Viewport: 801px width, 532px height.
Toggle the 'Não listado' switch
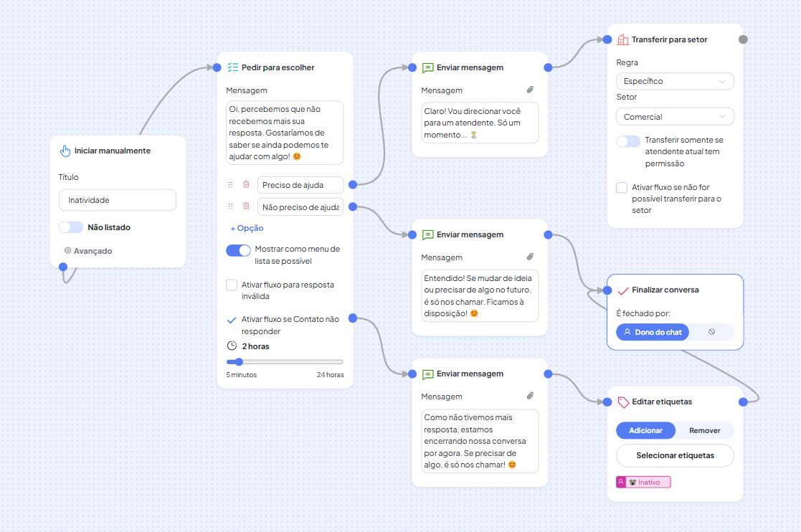pyautogui.click(x=71, y=227)
